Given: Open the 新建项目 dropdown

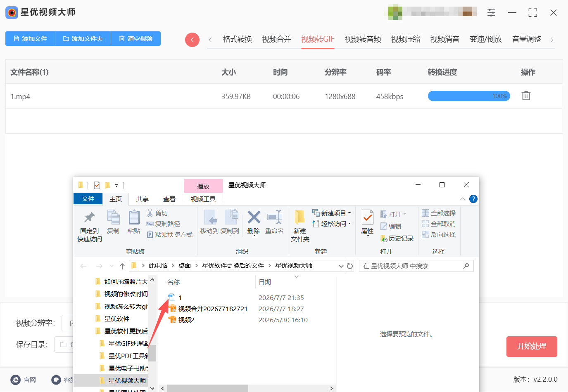Looking at the screenshot, I should (332, 213).
